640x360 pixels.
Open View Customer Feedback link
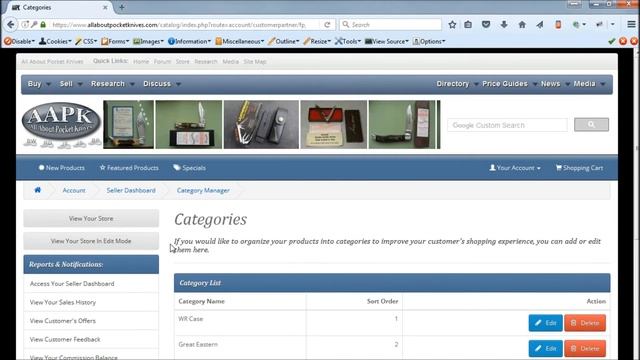(x=65, y=339)
